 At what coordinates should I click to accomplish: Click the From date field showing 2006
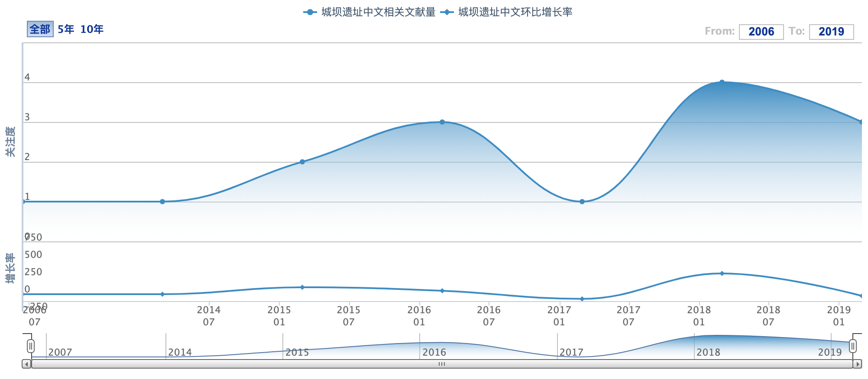pos(761,32)
